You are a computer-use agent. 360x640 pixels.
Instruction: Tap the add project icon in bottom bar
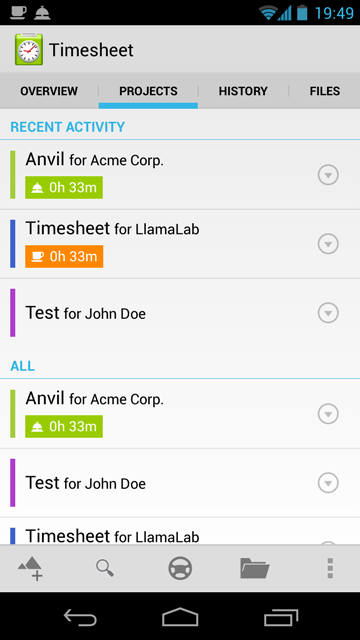pos(30,568)
